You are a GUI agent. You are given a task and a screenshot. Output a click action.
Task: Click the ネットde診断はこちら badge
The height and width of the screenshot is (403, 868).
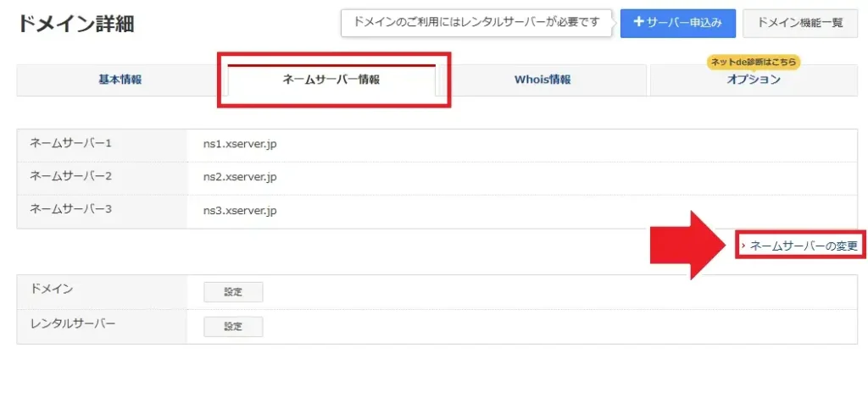pyautogui.click(x=754, y=63)
